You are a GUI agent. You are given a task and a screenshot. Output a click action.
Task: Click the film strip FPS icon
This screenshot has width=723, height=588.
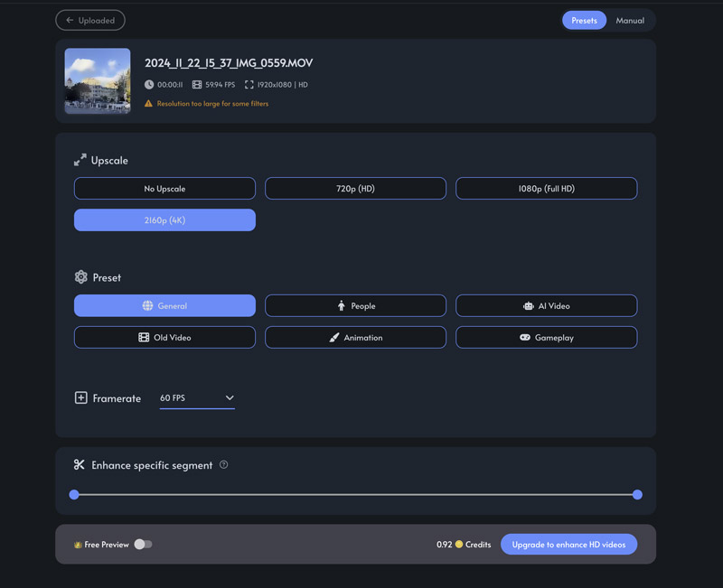[x=197, y=84]
